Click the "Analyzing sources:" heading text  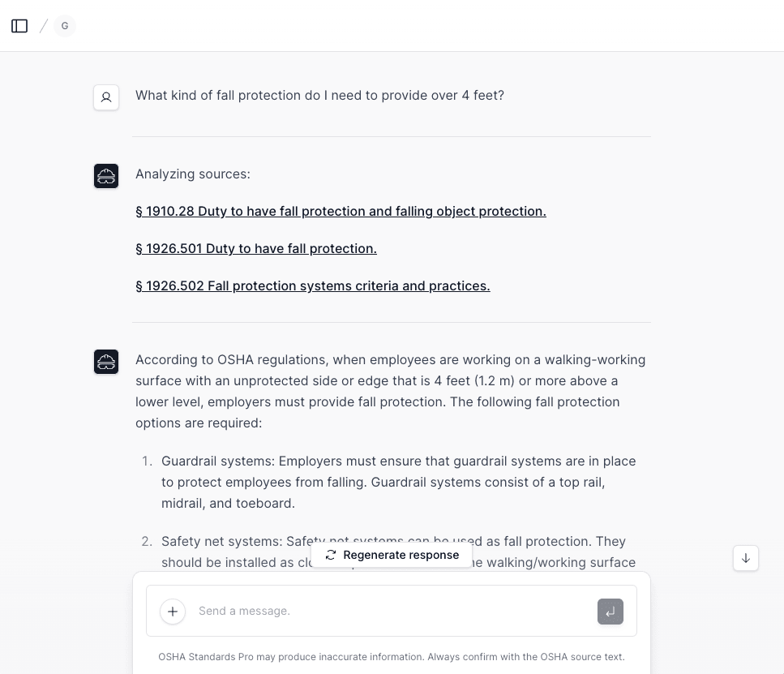pyautogui.click(x=193, y=174)
